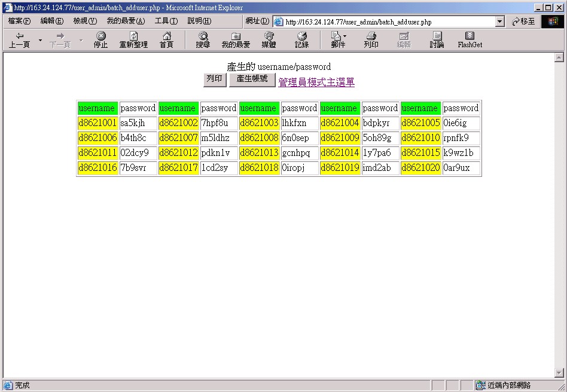The height and width of the screenshot is (392, 567).
Task: Click the 編輯 edit toolbar icon
Action: pyautogui.click(x=404, y=40)
